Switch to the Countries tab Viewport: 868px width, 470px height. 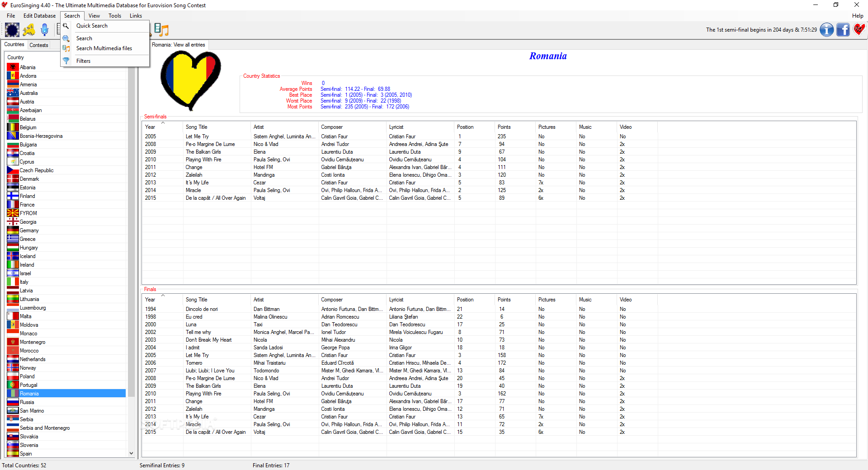click(14, 44)
